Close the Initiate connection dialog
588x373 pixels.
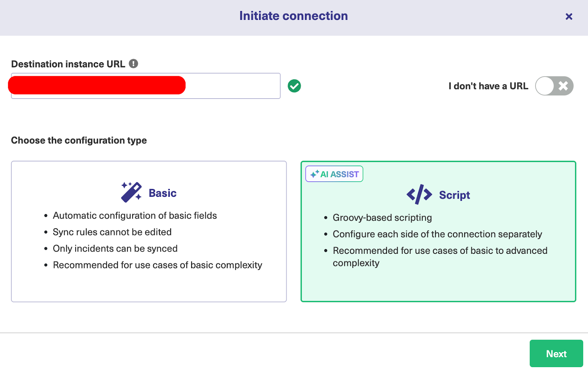pyautogui.click(x=569, y=17)
